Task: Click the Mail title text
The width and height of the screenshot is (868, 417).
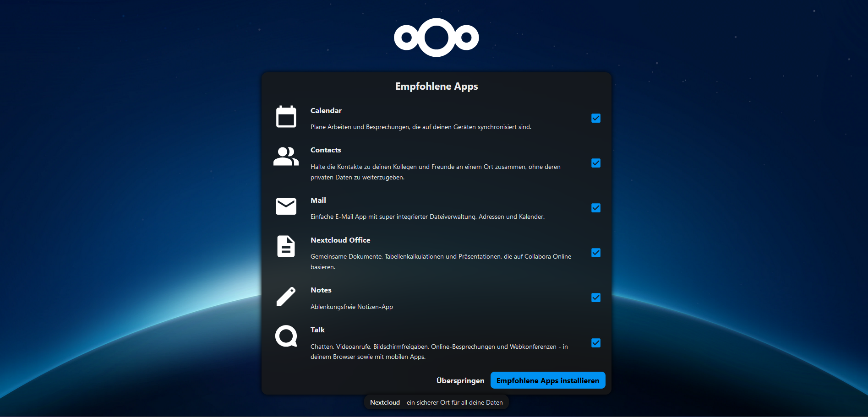Action: tap(318, 200)
